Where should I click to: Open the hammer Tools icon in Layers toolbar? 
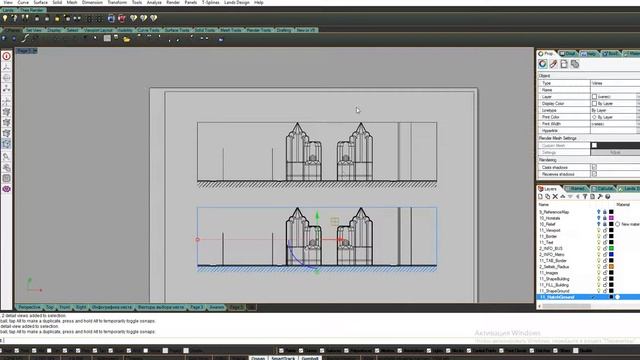click(x=600, y=197)
